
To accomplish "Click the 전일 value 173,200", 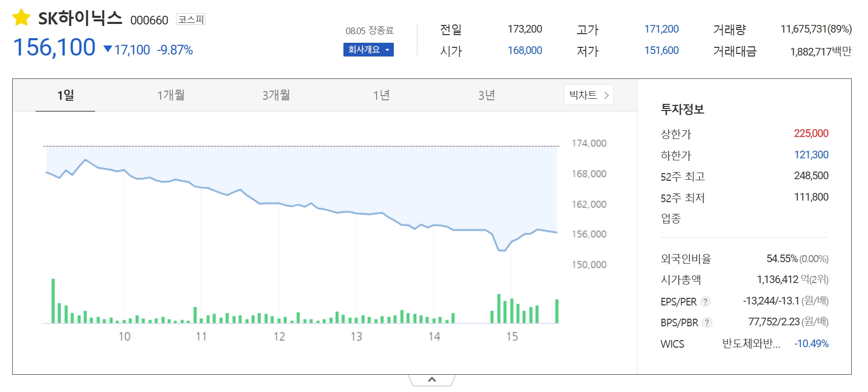I will pyautogui.click(x=525, y=29).
